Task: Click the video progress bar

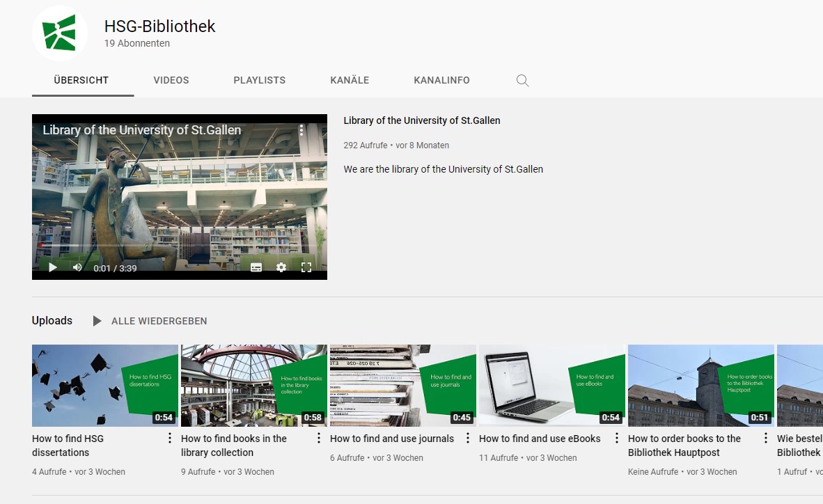Action: pos(179,246)
